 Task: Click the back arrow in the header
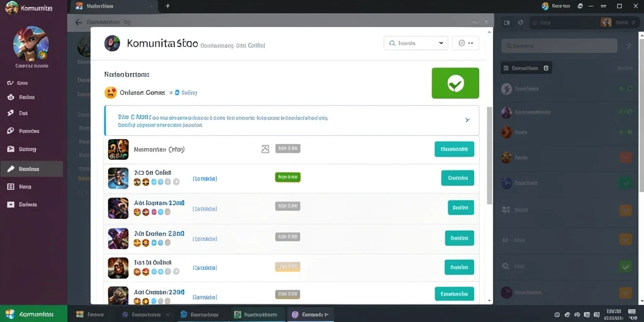[x=79, y=22]
